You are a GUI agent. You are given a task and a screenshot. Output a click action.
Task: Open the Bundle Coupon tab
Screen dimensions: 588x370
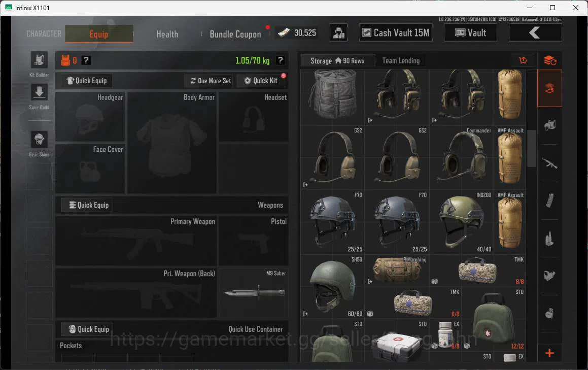(235, 34)
